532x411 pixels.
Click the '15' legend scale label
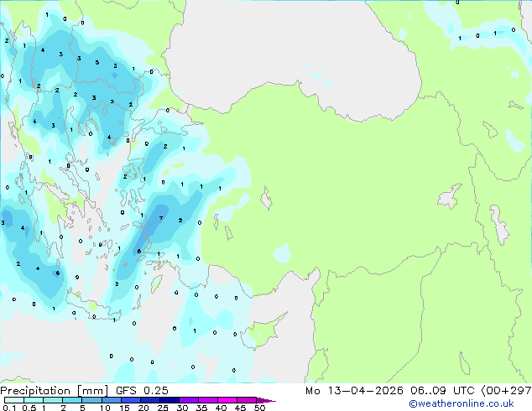click(124, 408)
